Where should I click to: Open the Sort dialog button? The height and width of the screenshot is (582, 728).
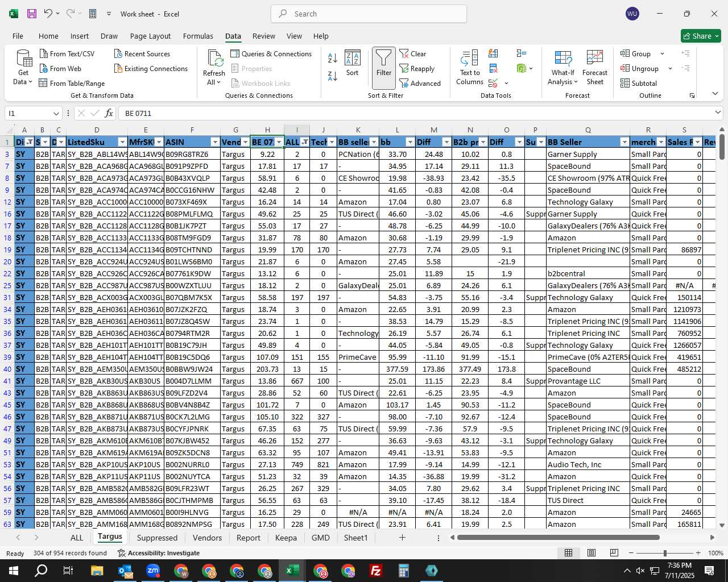coord(353,64)
